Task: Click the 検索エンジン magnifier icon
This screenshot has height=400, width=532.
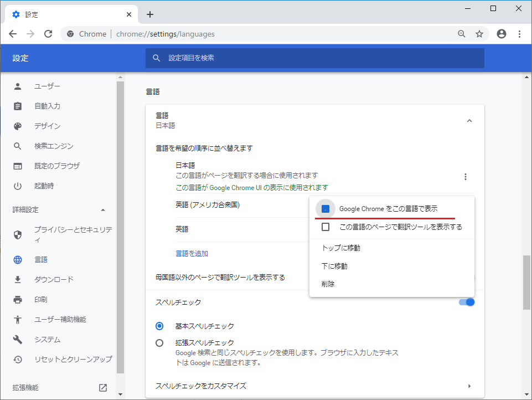Action: point(18,146)
